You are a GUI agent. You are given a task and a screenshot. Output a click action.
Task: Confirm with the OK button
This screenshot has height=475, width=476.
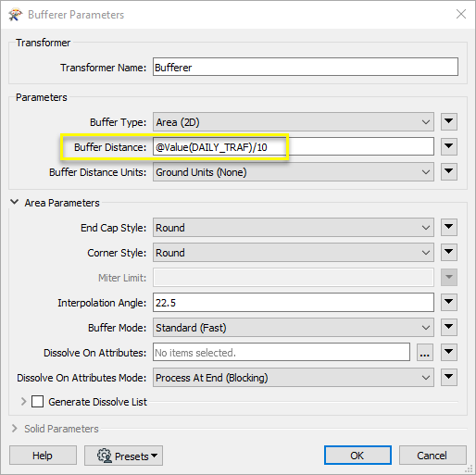pos(357,456)
